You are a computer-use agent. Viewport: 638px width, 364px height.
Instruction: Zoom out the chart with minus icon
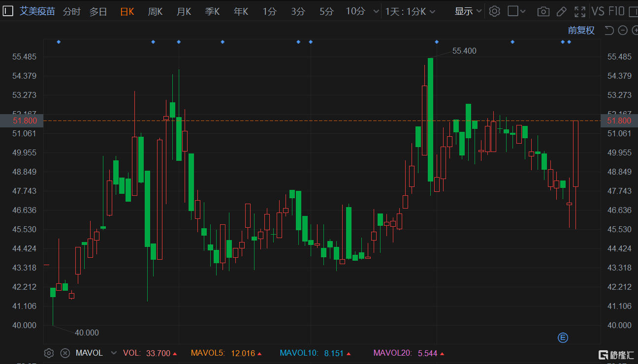coord(623,30)
